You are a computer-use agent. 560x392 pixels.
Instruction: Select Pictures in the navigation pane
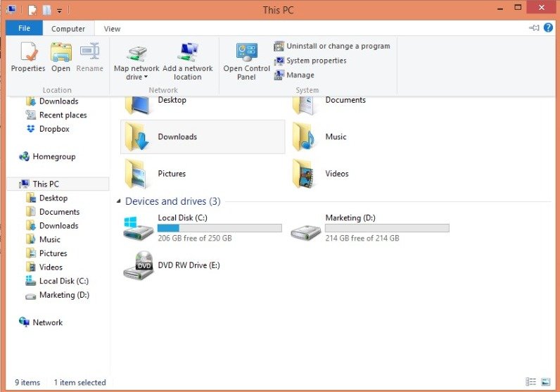(46, 253)
